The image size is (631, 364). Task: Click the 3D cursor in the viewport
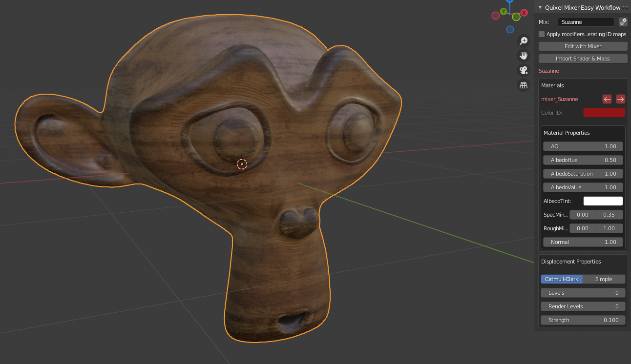242,164
